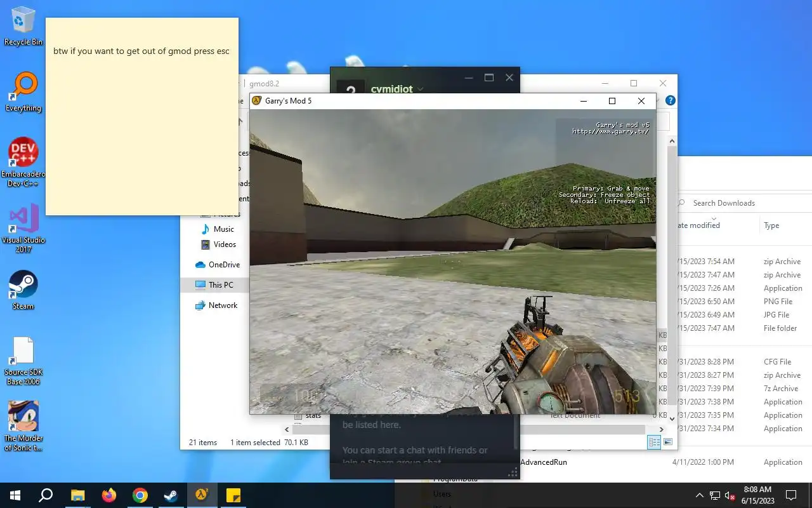Viewport: 812px width, 508px height.
Task: Click the lambda icon in Garry's Mod title bar
Action: tap(257, 101)
